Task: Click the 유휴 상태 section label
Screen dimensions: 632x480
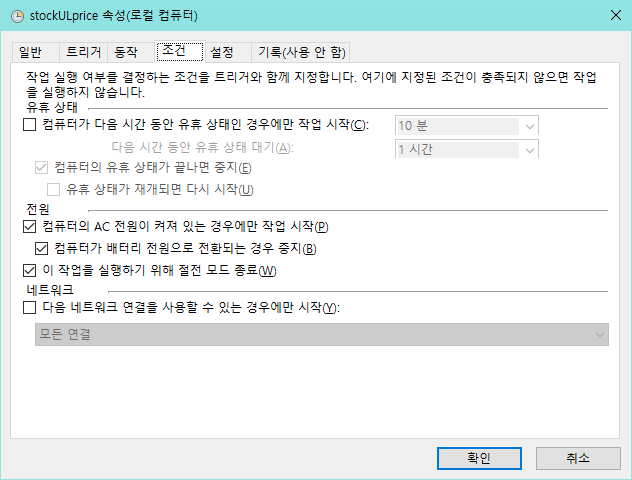Action: [x=52, y=107]
